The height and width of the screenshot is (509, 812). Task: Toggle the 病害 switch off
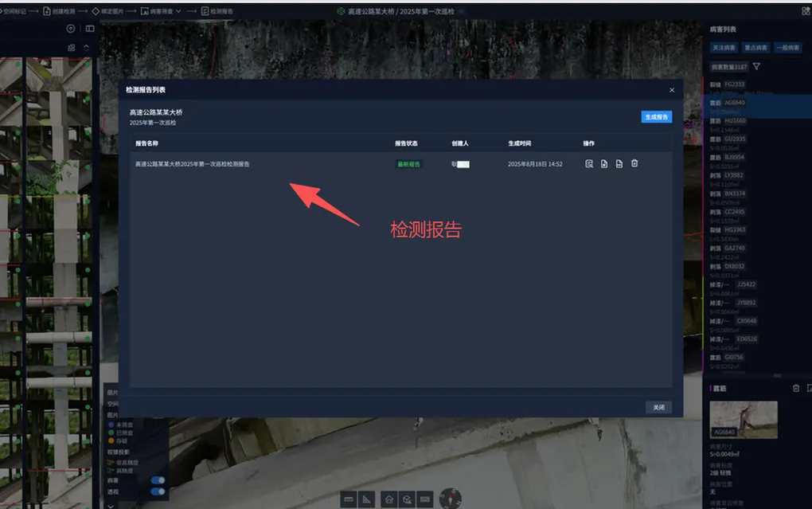(x=158, y=480)
